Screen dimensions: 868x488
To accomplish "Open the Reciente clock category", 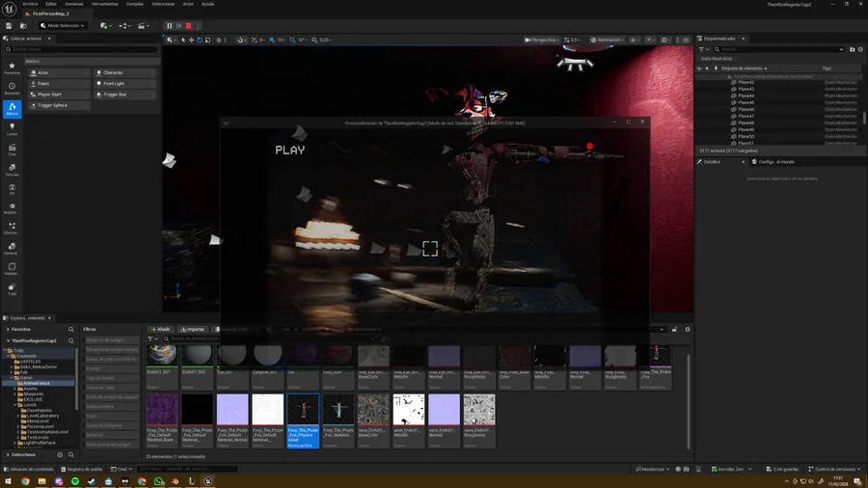I will [x=12, y=89].
